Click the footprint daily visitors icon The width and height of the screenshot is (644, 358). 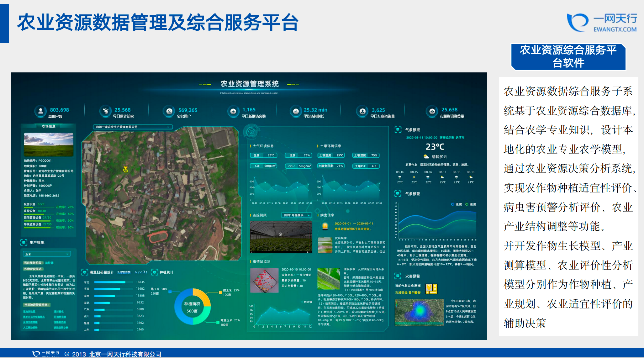click(106, 111)
